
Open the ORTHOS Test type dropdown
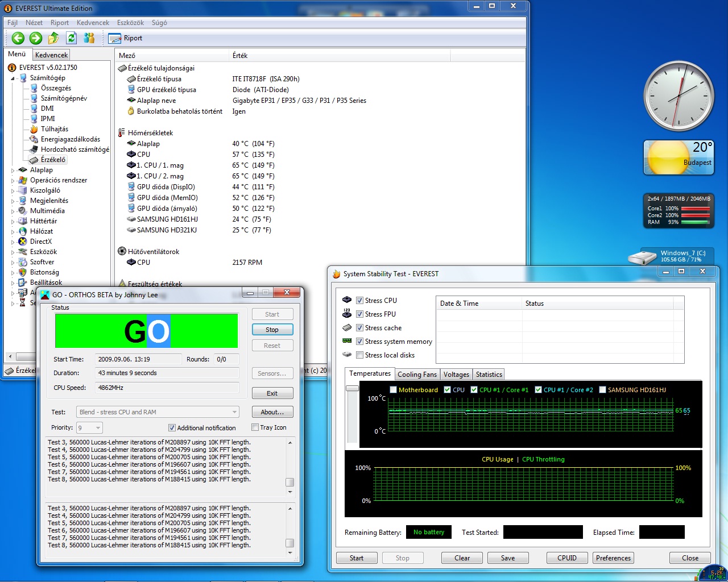(x=158, y=412)
